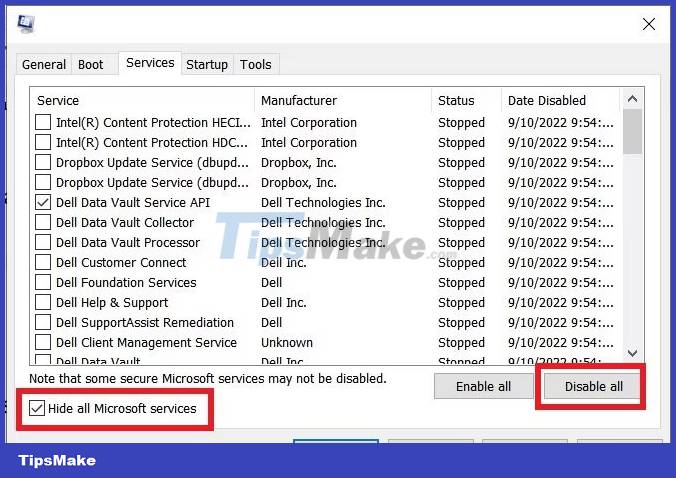Click Unknown manufacturer of Dell Client Management

(287, 342)
